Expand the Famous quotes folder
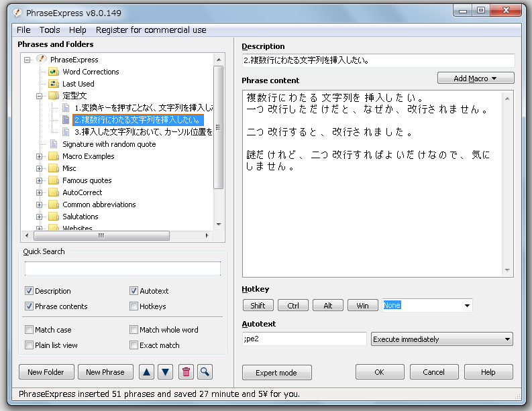 [x=40, y=180]
